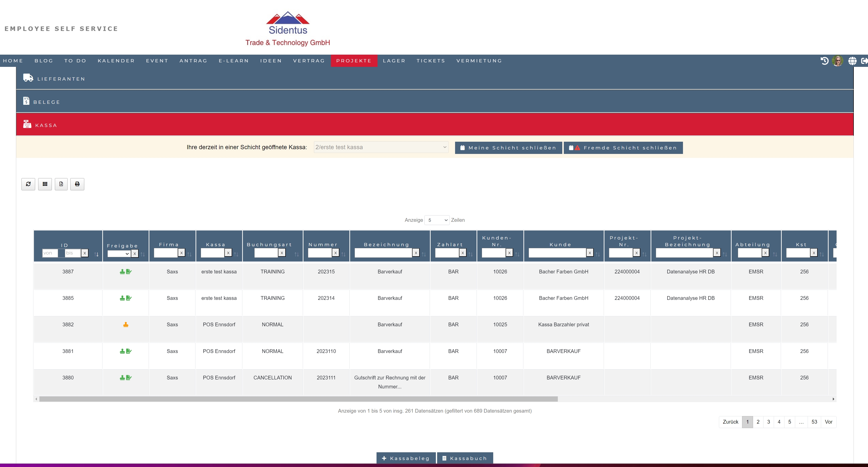Click the horizontal table scrollbar
This screenshot has height=467, width=868.
(x=298, y=399)
